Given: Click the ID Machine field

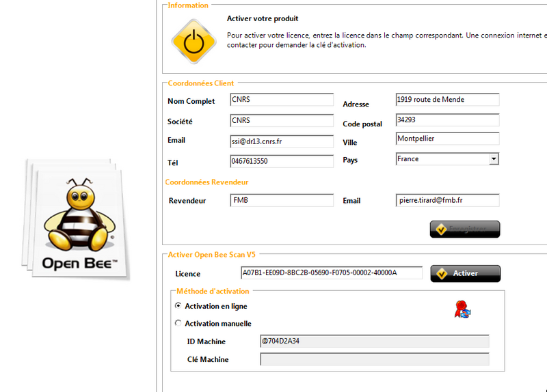Looking at the screenshot, I should (375, 341).
